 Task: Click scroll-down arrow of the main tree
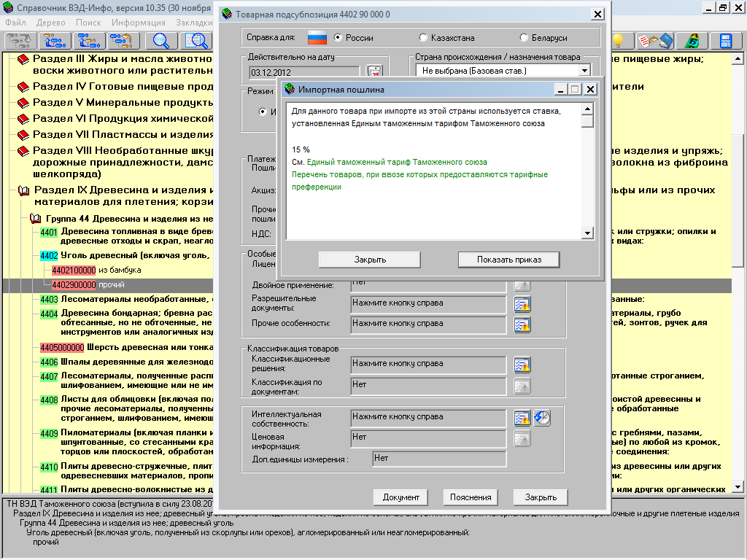738,487
